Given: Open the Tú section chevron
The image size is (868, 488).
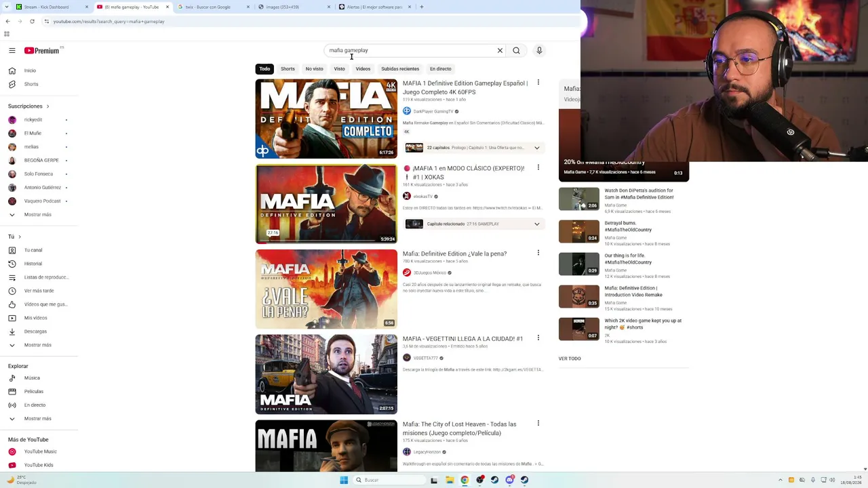Looking at the screenshot, I should [x=20, y=237].
